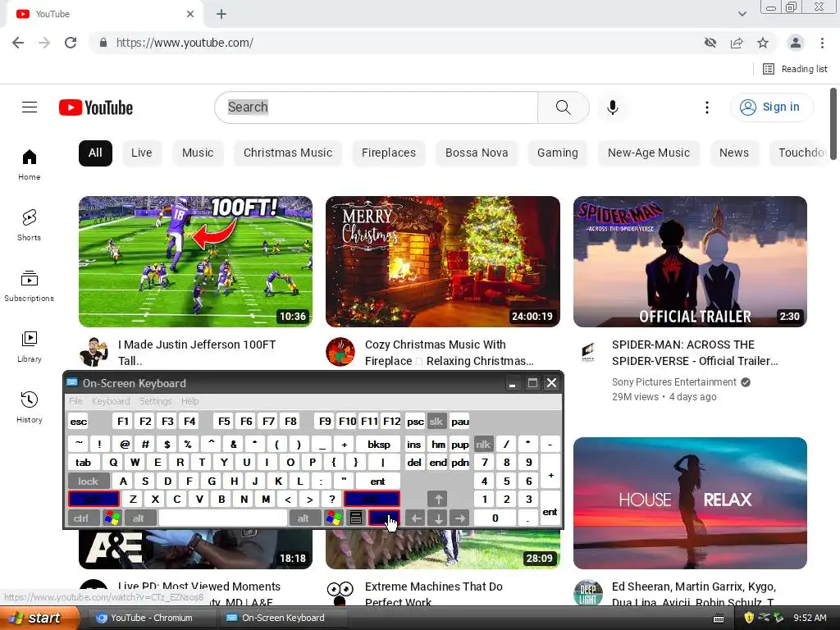Click the esc key on keyboard
The height and width of the screenshot is (630, 840).
[x=78, y=422]
